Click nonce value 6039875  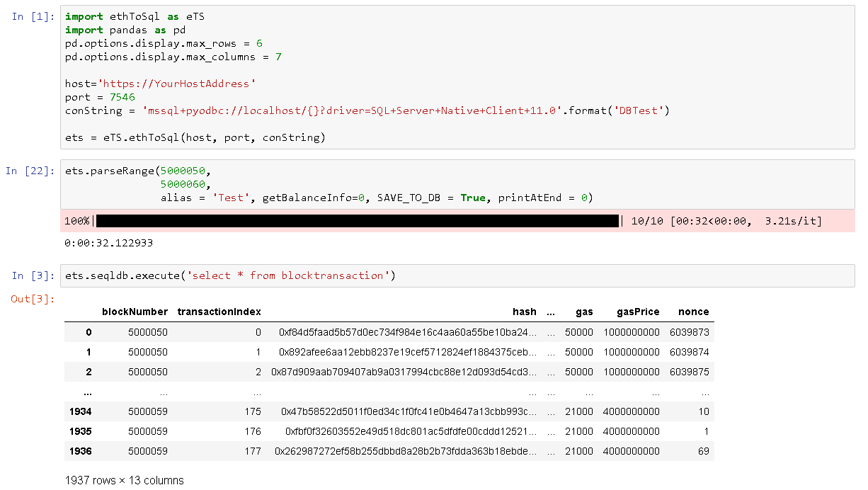click(x=690, y=372)
